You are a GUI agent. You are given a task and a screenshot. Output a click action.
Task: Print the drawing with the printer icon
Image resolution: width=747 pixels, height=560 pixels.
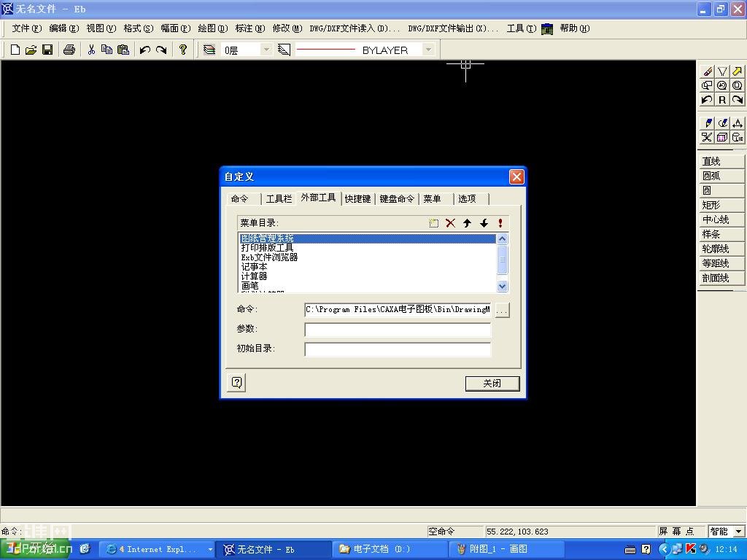coord(69,50)
